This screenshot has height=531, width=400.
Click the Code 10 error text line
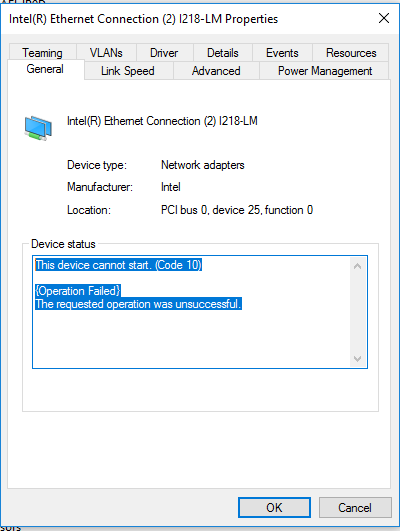[119, 265]
